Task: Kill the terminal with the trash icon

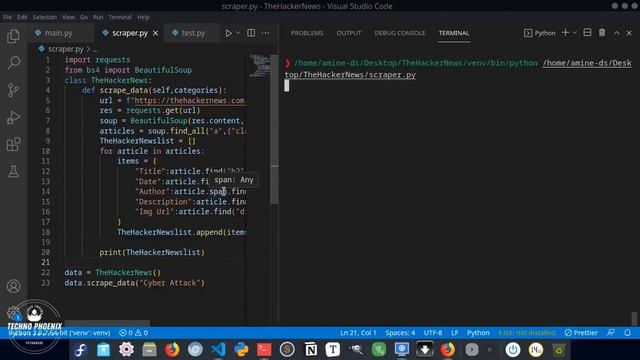Action: click(602, 33)
